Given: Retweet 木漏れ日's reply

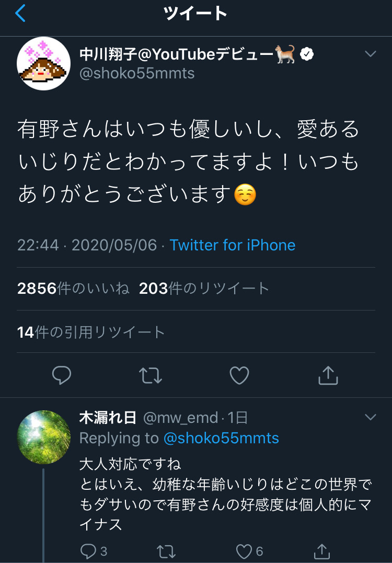Looking at the screenshot, I should tap(167, 551).
